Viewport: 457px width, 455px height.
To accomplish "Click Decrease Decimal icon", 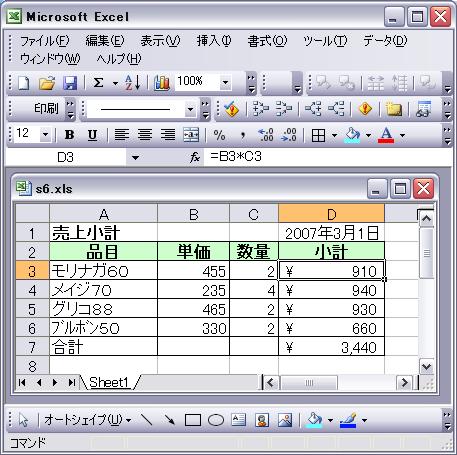I will tap(289, 135).
